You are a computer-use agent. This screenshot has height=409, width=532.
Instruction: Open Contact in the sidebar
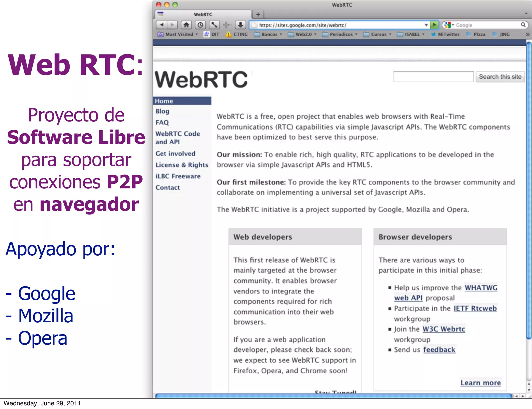tap(168, 187)
